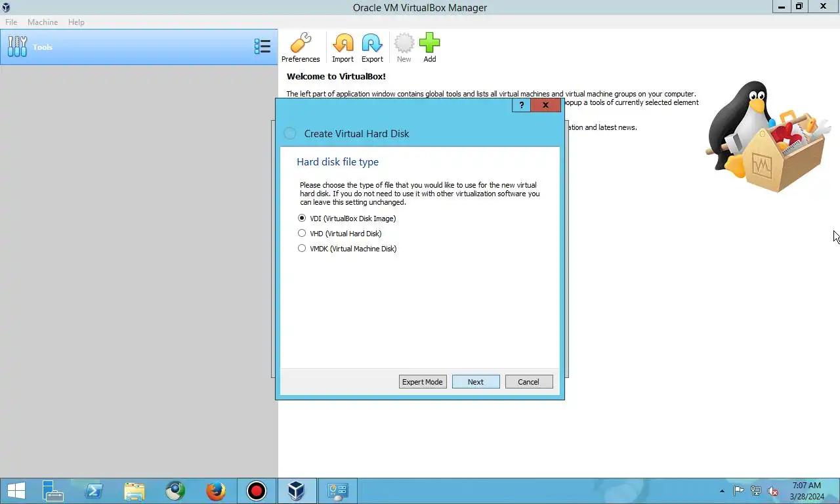The height and width of the screenshot is (504, 840).
Task: Open Server Manager from the taskbar
Action: pyautogui.click(x=52, y=491)
